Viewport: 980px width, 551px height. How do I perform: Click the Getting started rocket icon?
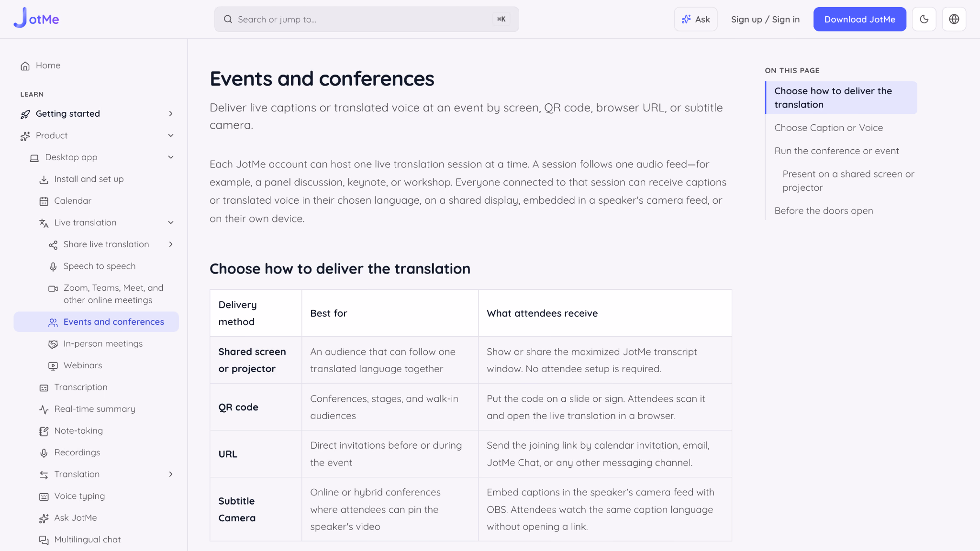click(25, 114)
